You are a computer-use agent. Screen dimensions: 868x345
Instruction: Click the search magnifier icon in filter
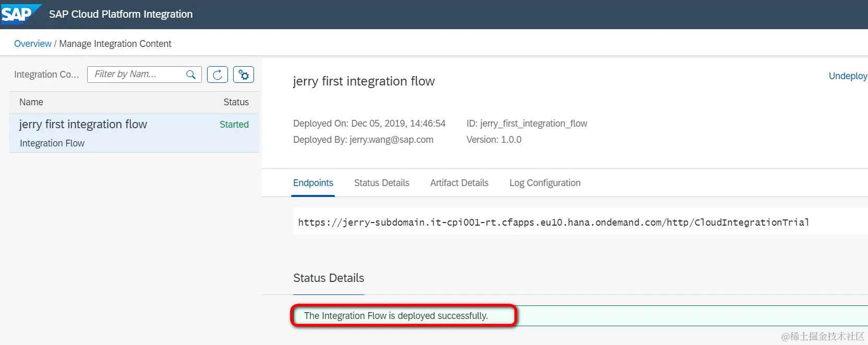(191, 75)
